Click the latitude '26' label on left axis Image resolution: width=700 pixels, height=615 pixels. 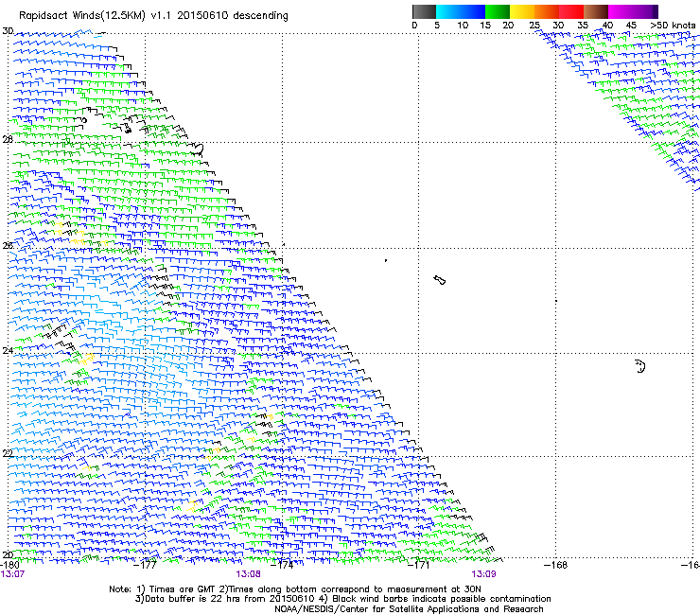pyautogui.click(x=8, y=245)
